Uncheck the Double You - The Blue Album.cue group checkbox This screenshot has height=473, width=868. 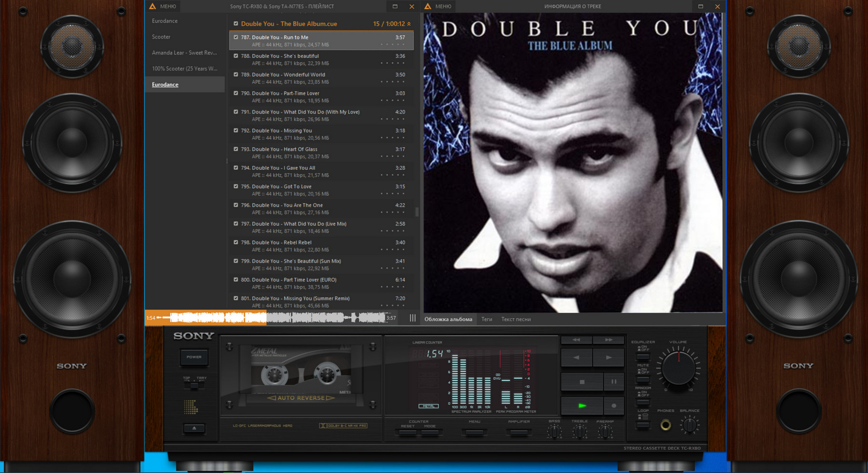(x=236, y=23)
